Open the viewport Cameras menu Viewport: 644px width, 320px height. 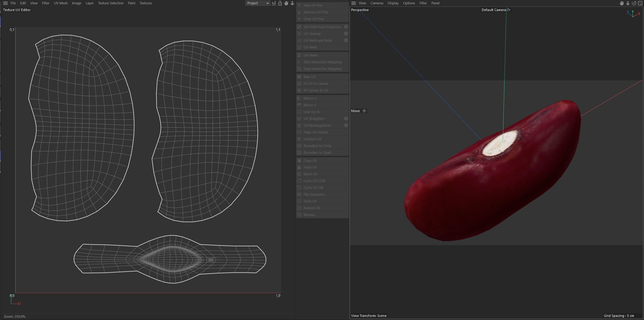point(377,3)
